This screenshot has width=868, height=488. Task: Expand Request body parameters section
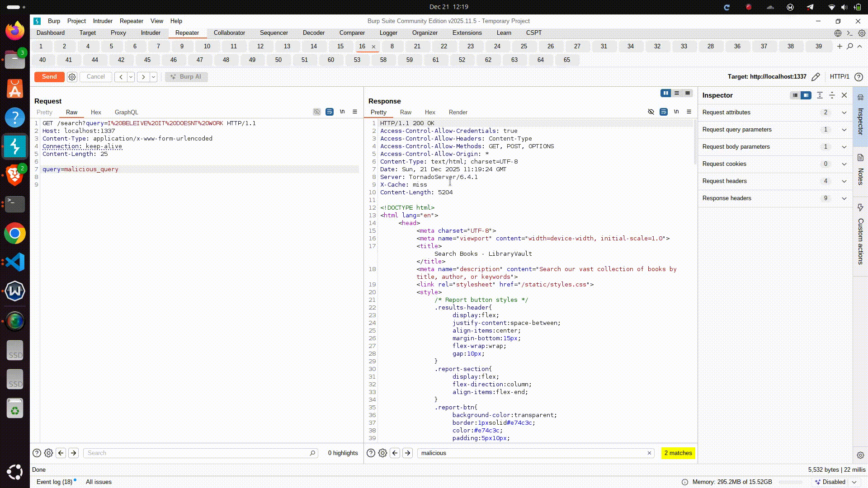tap(844, 147)
